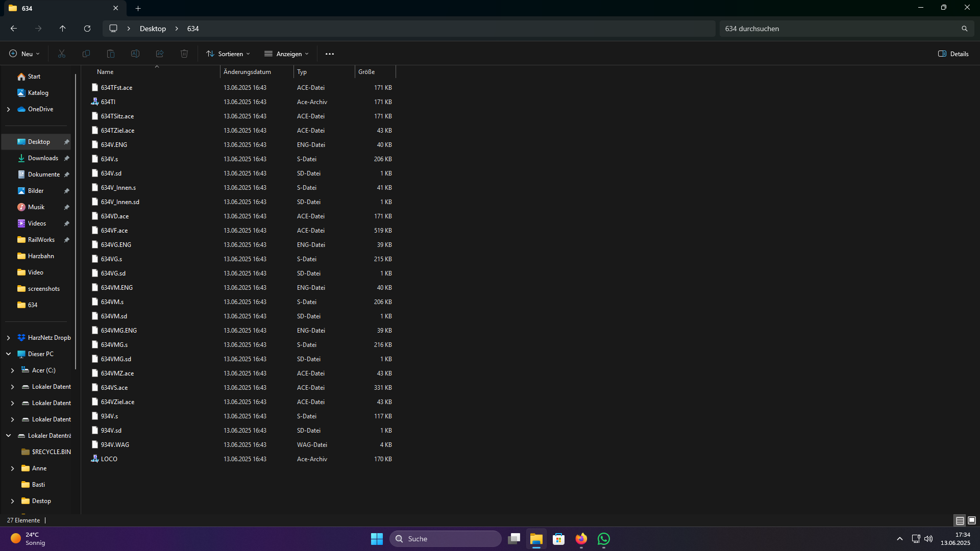Click the Delete trash icon in toolbar
This screenshot has height=551, width=980.
point(184,54)
